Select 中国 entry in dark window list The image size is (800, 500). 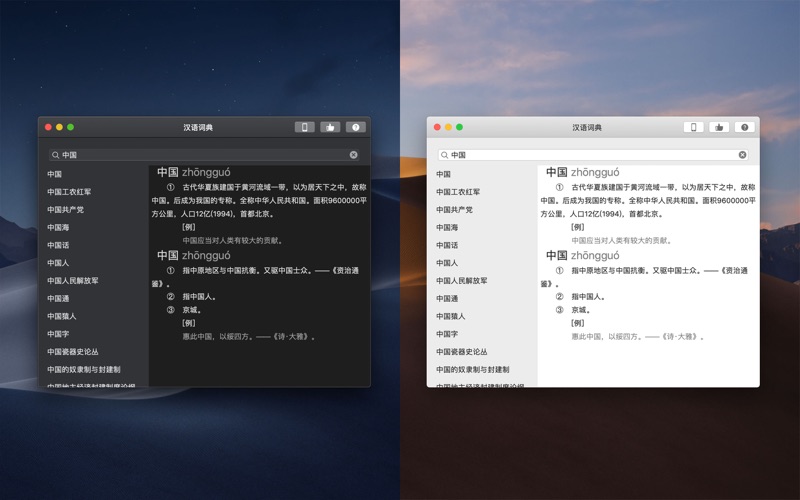click(55, 174)
